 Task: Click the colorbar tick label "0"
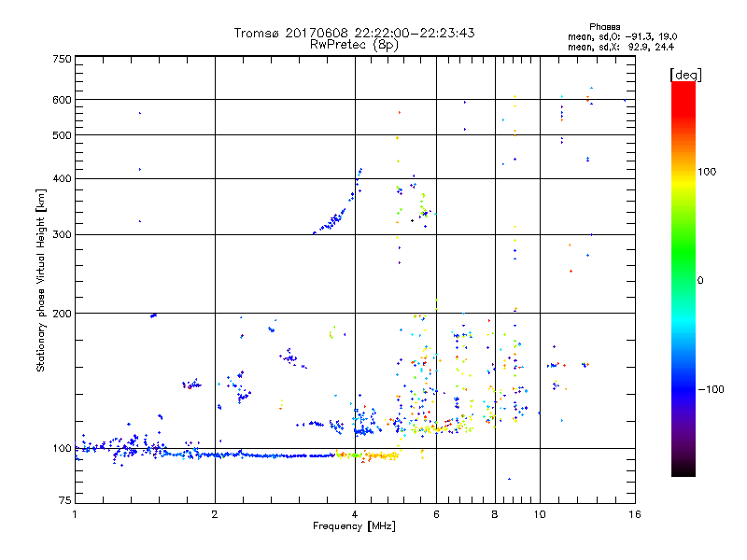click(x=700, y=281)
